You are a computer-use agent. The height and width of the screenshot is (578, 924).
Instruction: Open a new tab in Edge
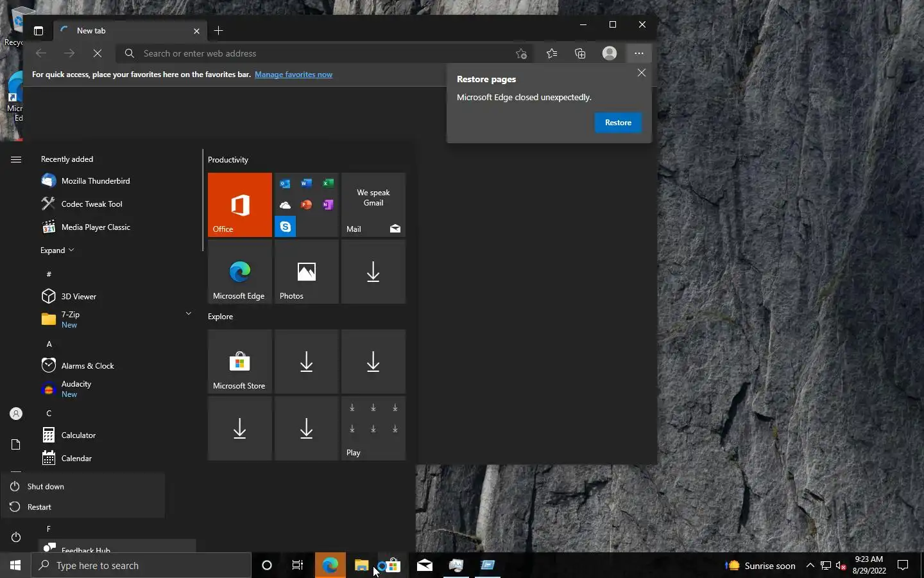(x=218, y=31)
